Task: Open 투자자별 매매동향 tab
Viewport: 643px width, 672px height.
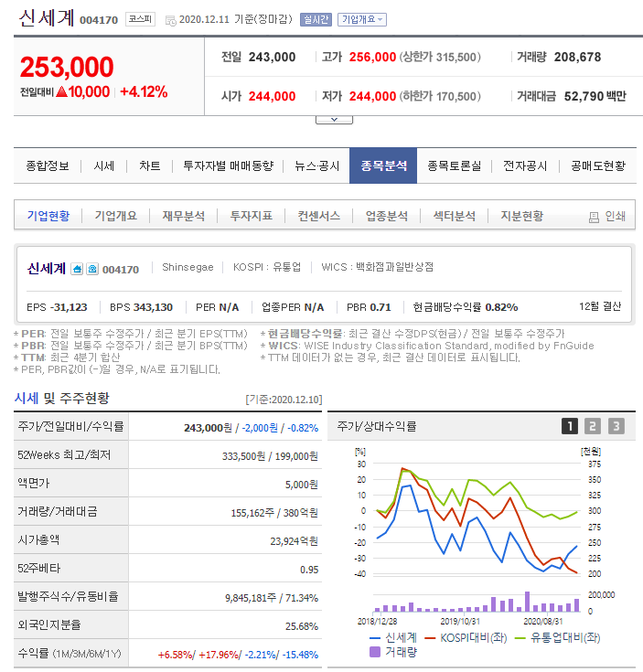Action: [228, 165]
